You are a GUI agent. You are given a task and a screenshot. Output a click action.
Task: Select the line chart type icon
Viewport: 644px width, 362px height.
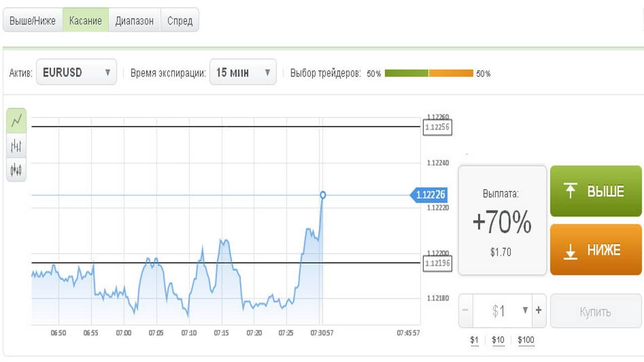(17, 121)
